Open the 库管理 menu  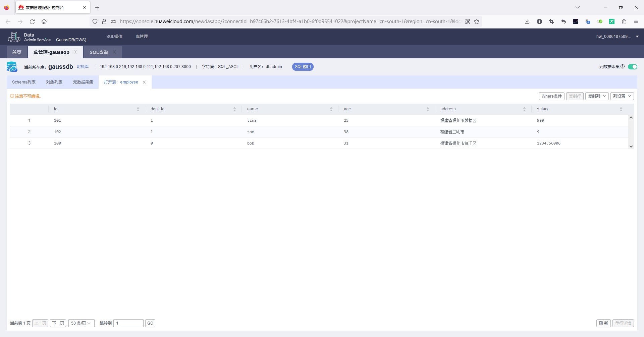tap(142, 37)
